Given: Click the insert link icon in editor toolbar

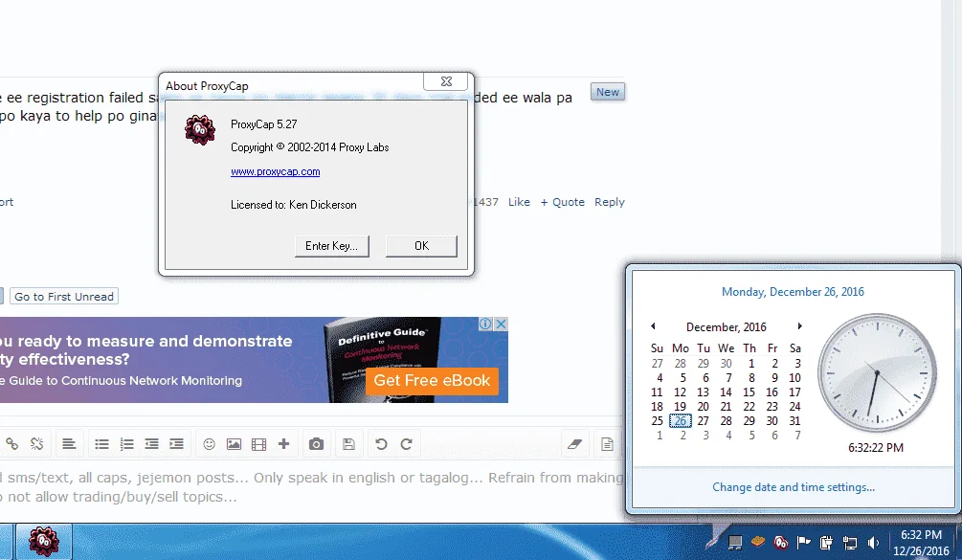Looking at the screenshot, I should [x=11, y=443].
